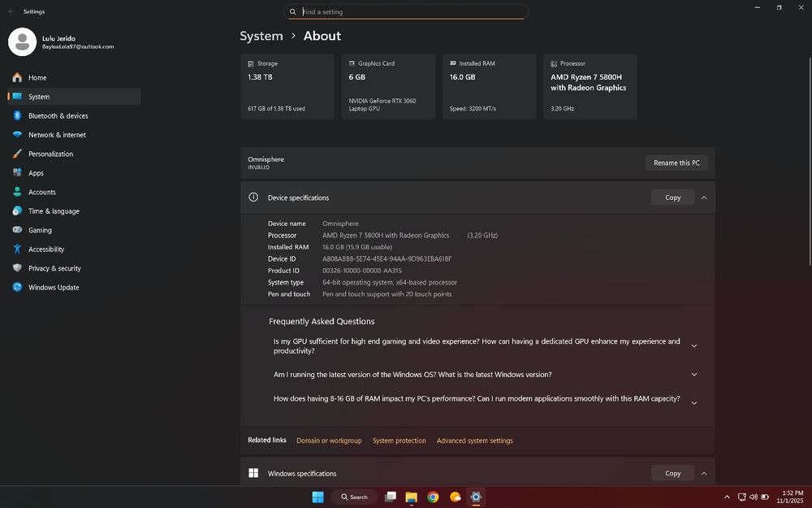Viewport: 812px width, 508px height.
Task: Open the Accounts settings page
Action: [74, 193]
